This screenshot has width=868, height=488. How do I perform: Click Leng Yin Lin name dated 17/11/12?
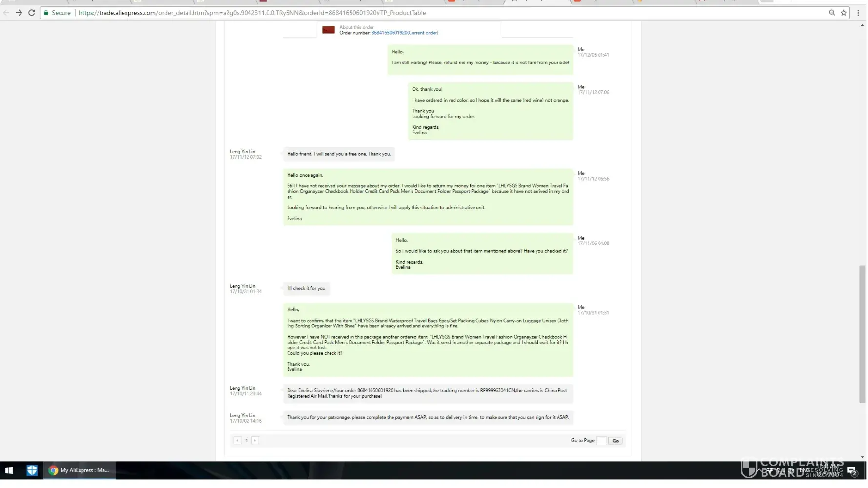tap(243, 152)
